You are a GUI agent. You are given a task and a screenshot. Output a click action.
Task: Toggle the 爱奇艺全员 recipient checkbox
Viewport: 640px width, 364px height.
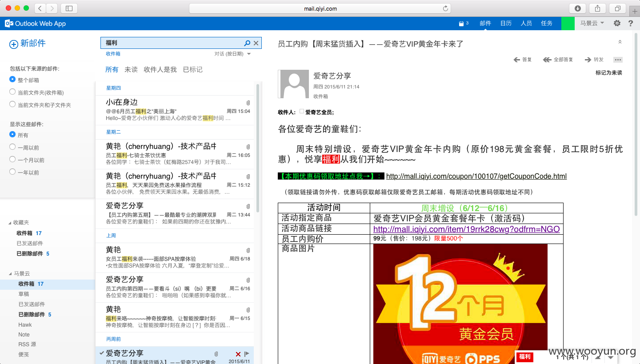click(302, 112)
